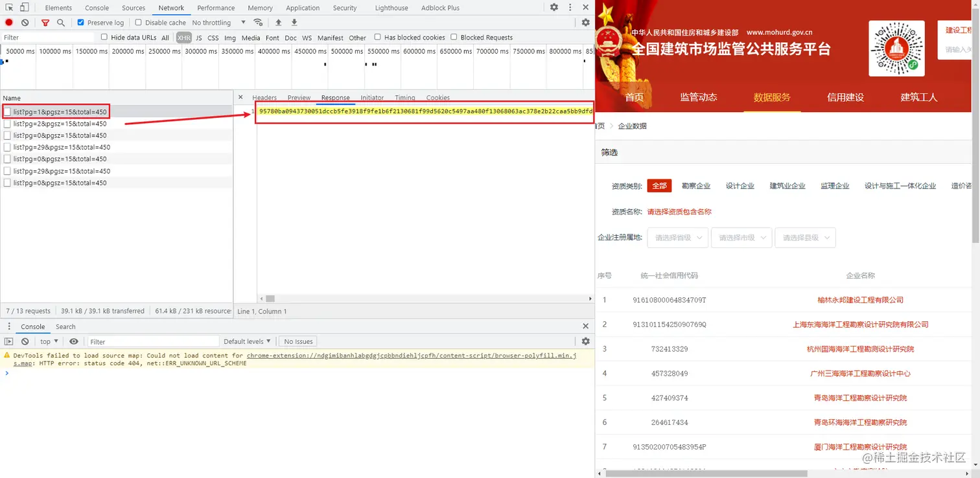Open the 信用建设 nav item
Viewport: 980px width, 478px height.
coord(845,97)
